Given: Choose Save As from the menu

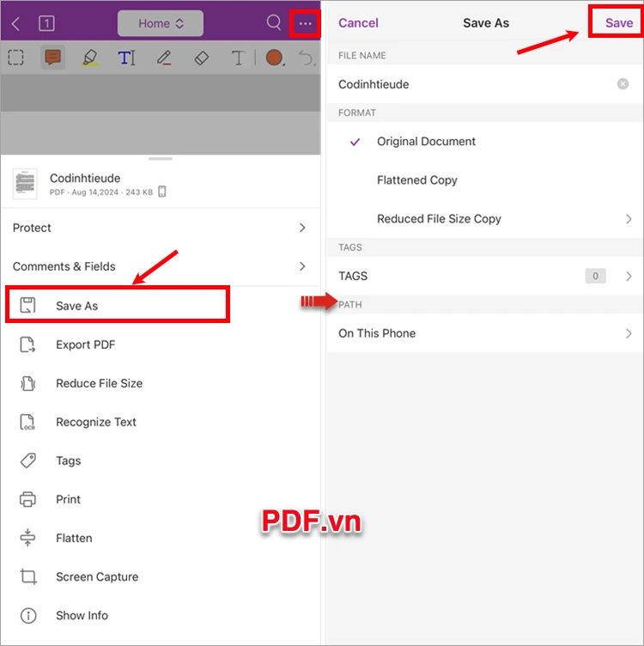Looking at the screenshot, I should [x=118, y=305].
